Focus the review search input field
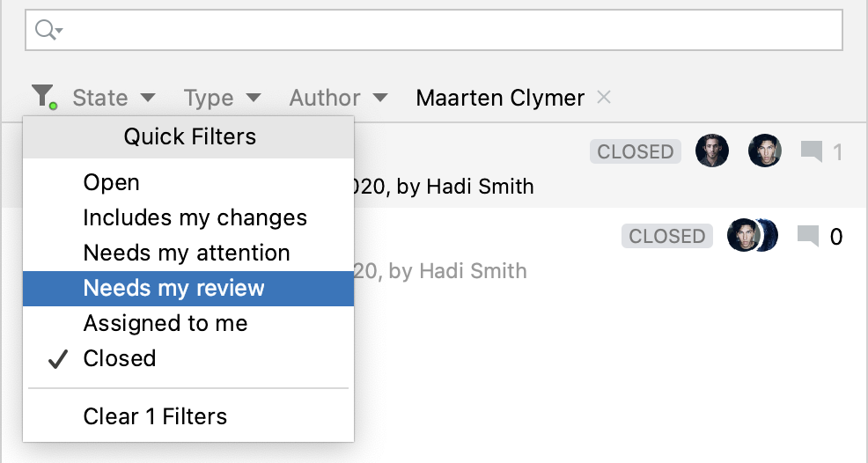Screen dimensions: 868x463 (x=449, y=31)
